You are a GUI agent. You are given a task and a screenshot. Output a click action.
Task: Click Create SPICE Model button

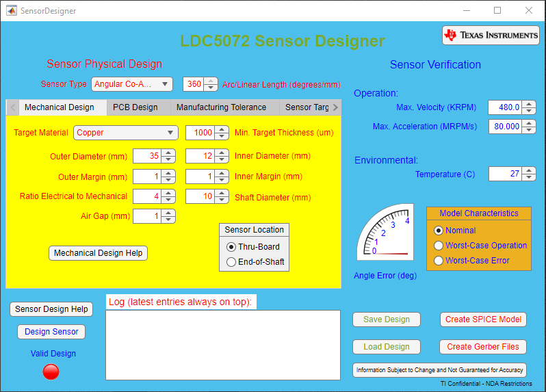tap(483, 319)
